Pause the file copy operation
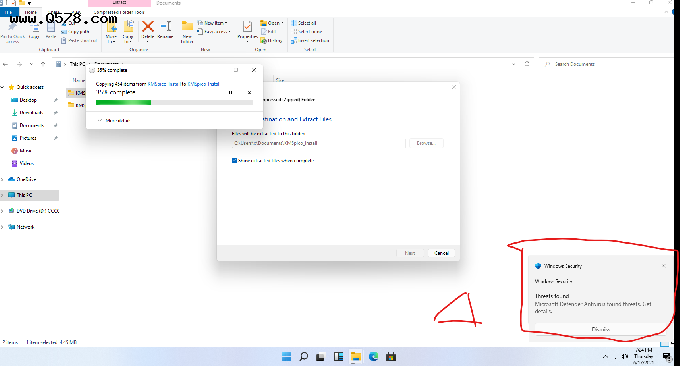Screen dimensions: 680x366 (231, 92)
